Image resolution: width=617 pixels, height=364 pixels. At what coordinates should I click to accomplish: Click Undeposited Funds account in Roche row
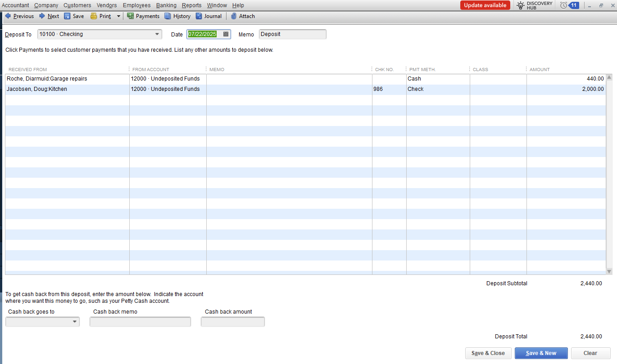tap(168, 79)
